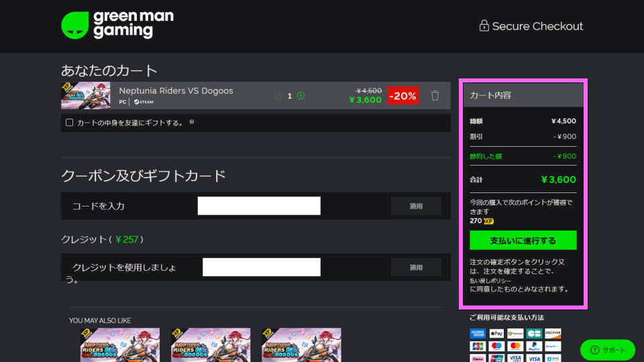The height and width of the screenshot is (362, 644).
Task: Show the gift option help question mark
Action: 192,122
